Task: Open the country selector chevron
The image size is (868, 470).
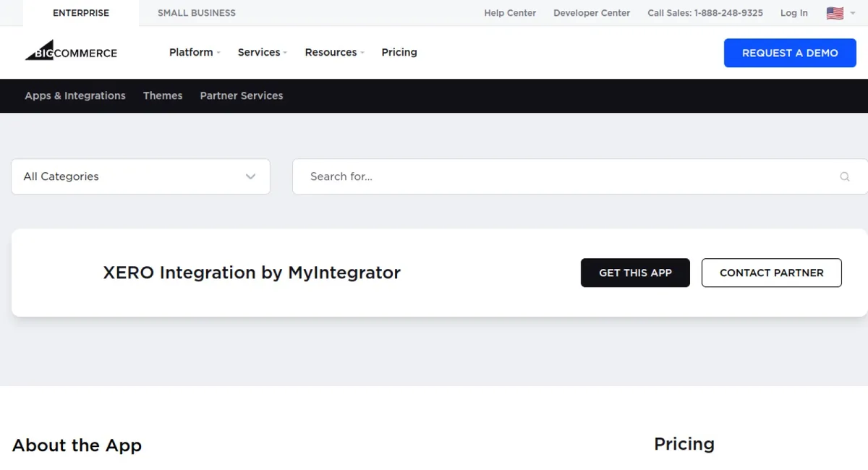Action: [x=854, y=13]
